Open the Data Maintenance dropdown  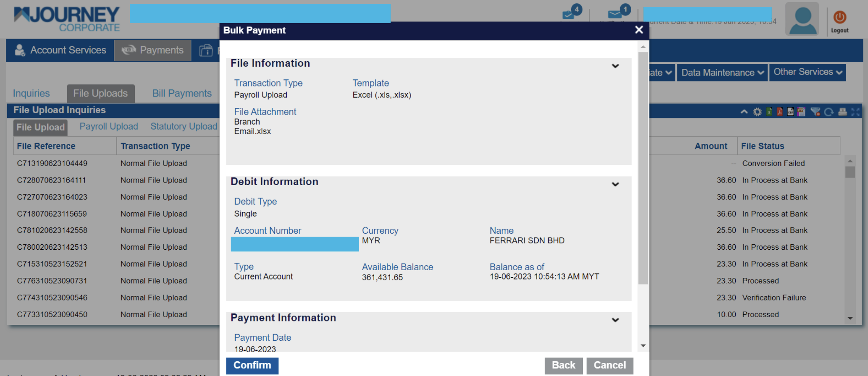pyautogui.click(x=722, y=73)
